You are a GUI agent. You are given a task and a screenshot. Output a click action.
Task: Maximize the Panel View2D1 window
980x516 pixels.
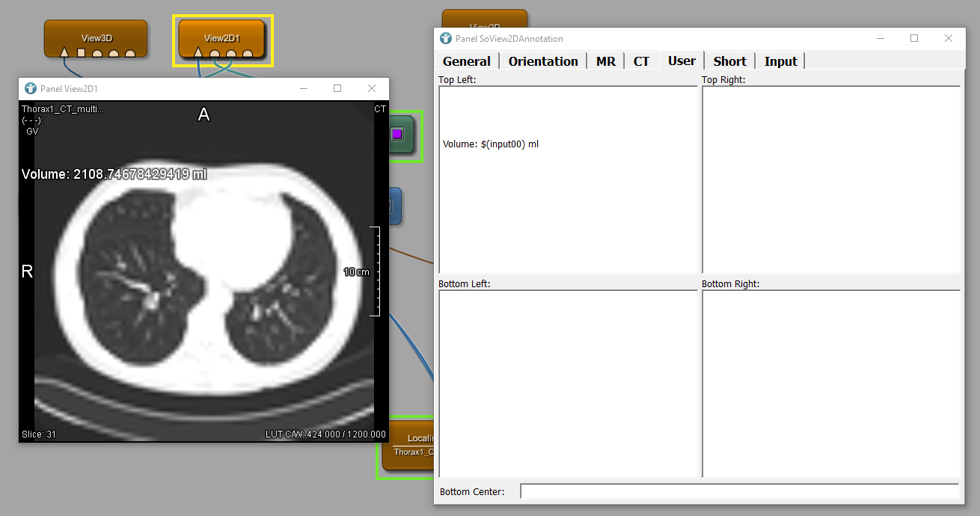coord(337,88)
